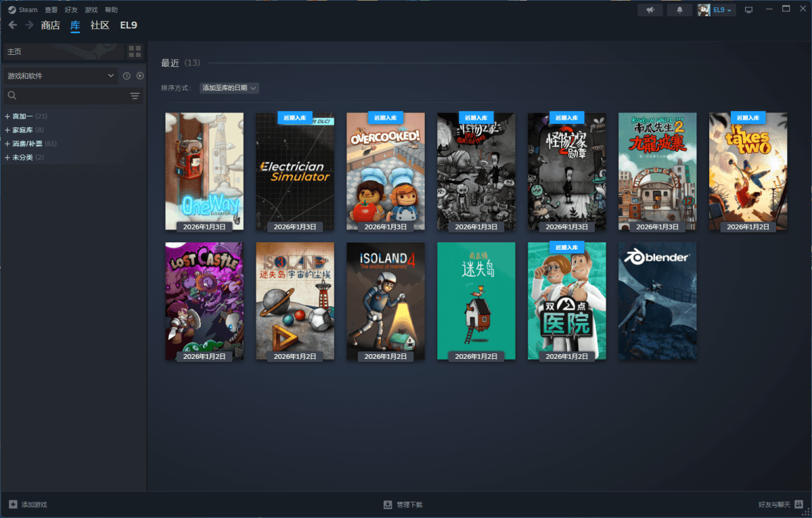Click the add game plus icon
The width and height of the screenshot is (812, 518).
coord(13,504)
